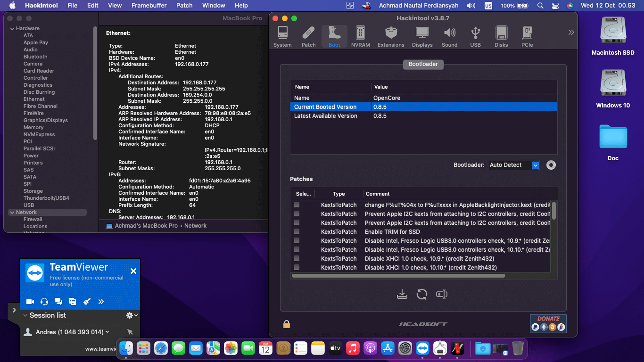Open the File menu
The image size is (644, 362).
tap(72, 6)
